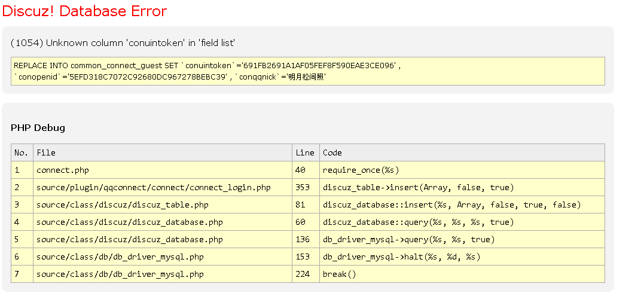644x299 pixels.
Task: Click the 'No.' column header
Action: click(x=22, y=152)
